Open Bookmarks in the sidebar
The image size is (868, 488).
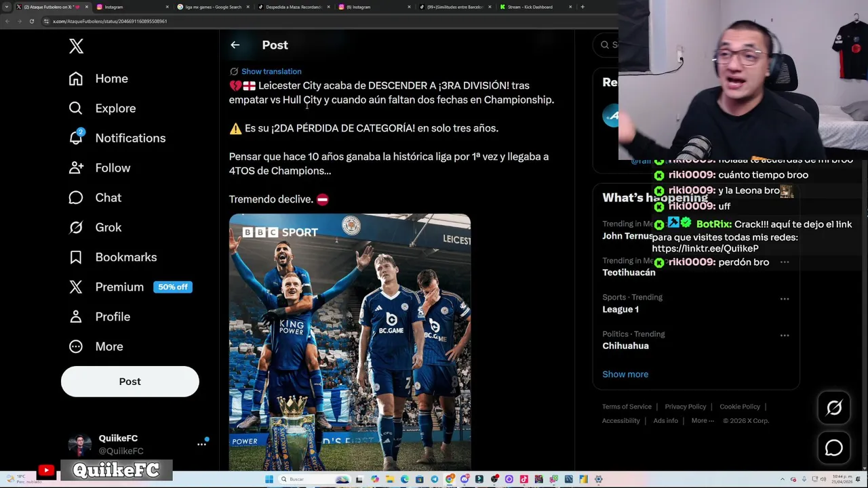113,258
